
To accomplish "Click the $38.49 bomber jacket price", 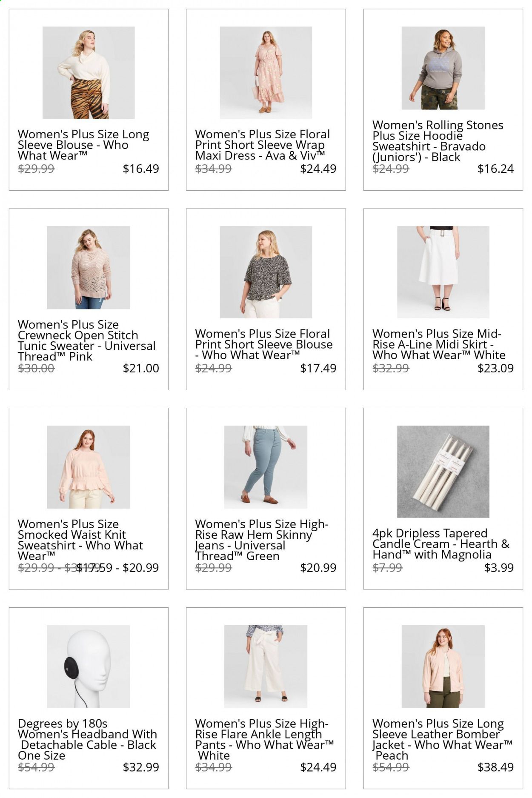I will click(495, 767).
